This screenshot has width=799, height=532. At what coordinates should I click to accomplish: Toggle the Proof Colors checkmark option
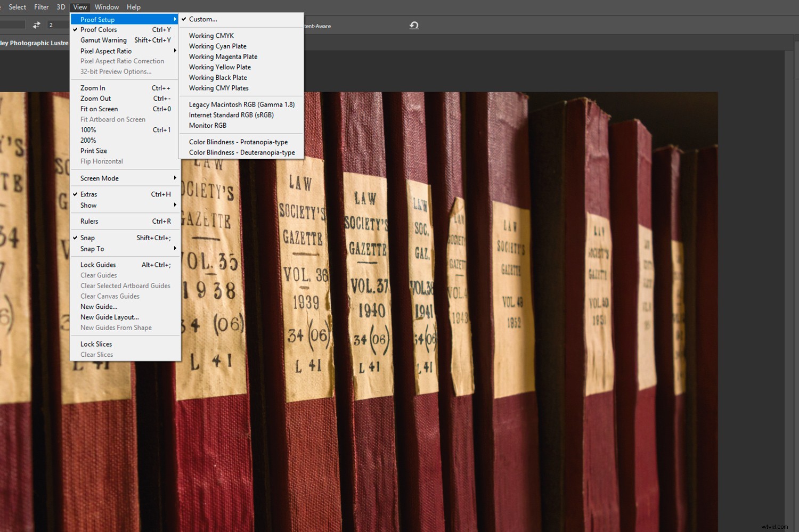pos(99,30)
